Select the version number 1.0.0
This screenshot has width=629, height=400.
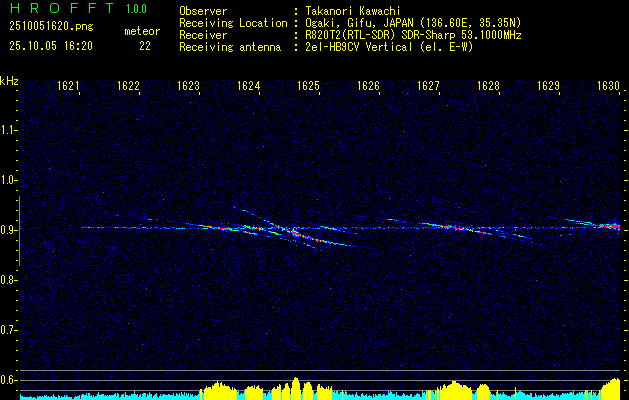(136, 9)
